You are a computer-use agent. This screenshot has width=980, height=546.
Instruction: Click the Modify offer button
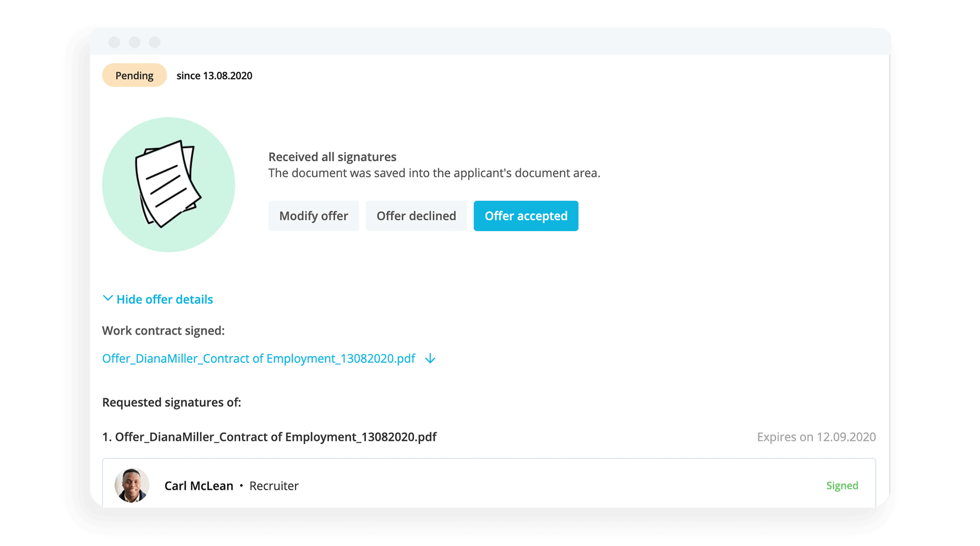(313, 216)
